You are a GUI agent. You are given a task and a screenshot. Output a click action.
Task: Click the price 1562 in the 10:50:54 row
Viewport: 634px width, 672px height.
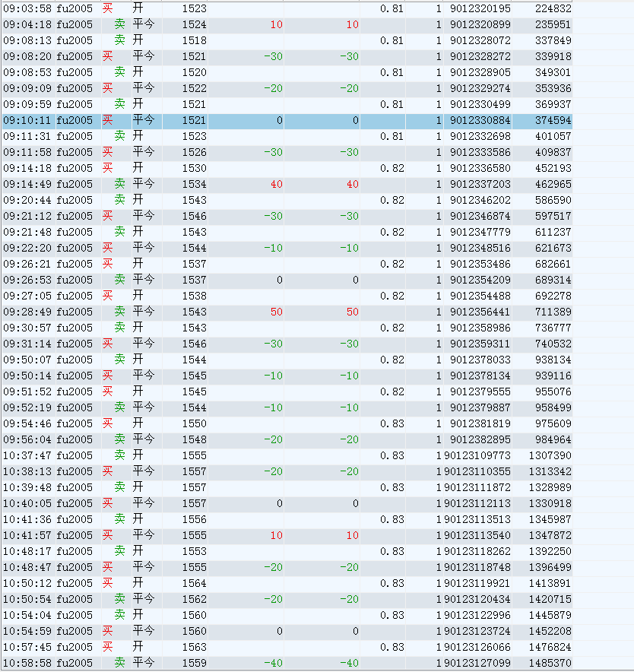tap(194, 599)
